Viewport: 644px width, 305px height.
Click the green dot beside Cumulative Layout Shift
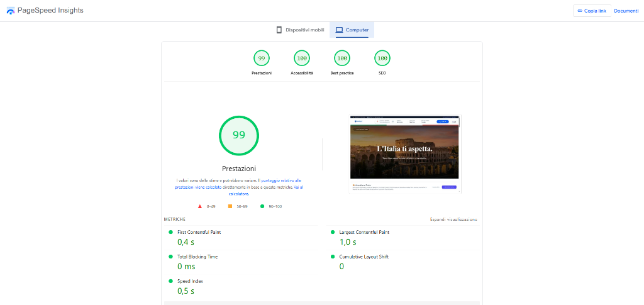(x=333, y=257)
